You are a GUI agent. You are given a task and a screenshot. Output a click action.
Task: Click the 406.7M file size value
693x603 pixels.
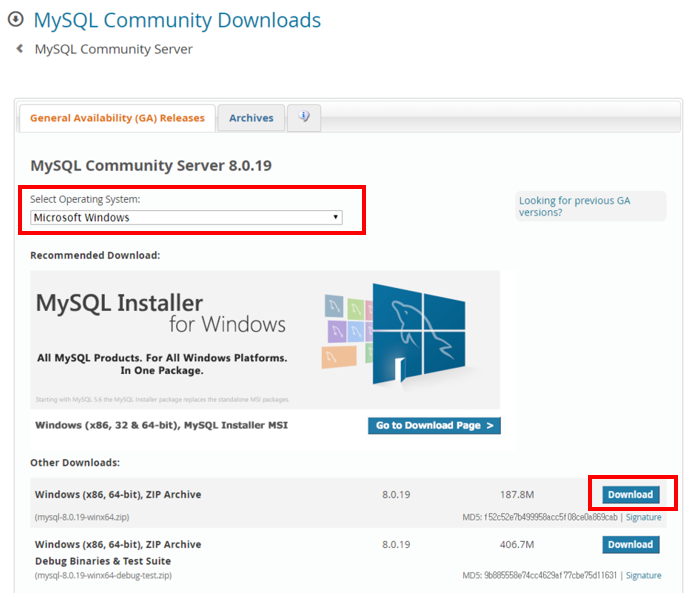coord(517,545)
